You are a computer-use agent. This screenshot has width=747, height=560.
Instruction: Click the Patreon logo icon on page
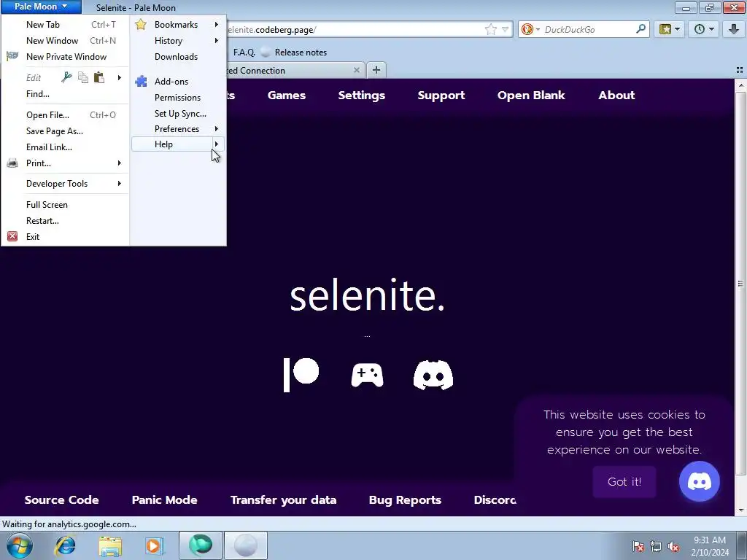click(301, 375)
